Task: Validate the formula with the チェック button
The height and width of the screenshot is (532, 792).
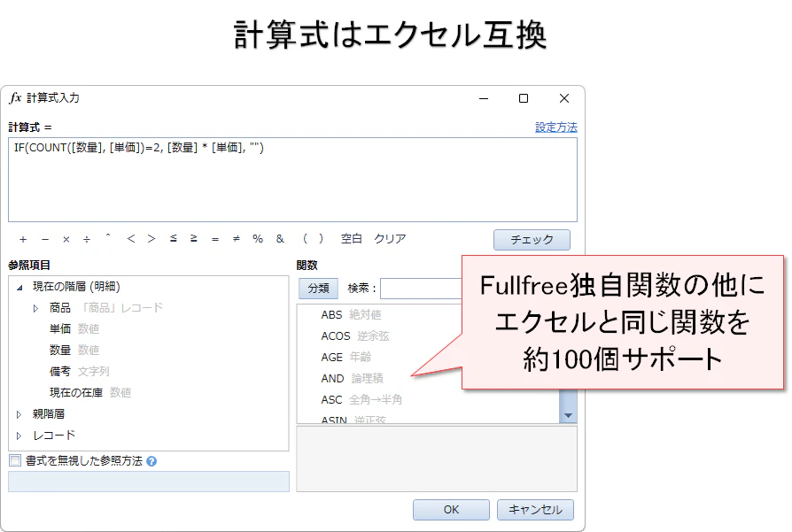Action: point(532,239)
